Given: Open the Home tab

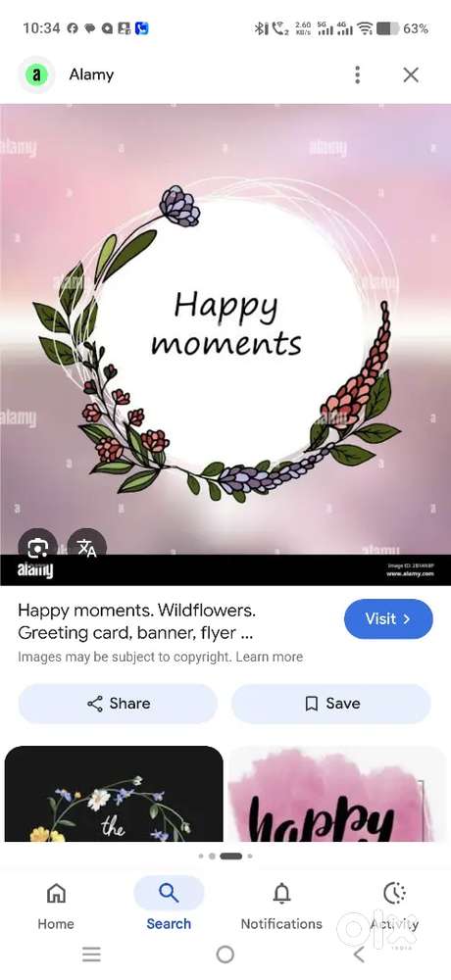Looking at the screenshot, I should (56, 906).
